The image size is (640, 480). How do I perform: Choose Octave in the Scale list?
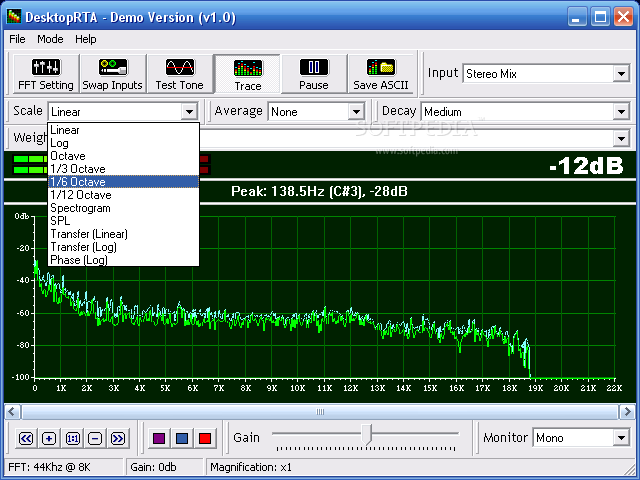pos(123,156)
